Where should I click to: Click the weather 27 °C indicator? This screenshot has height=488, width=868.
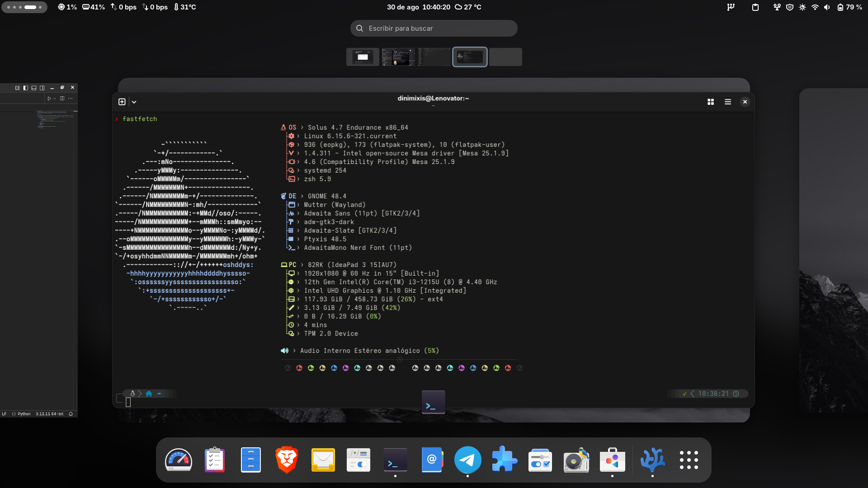[468, 7]
